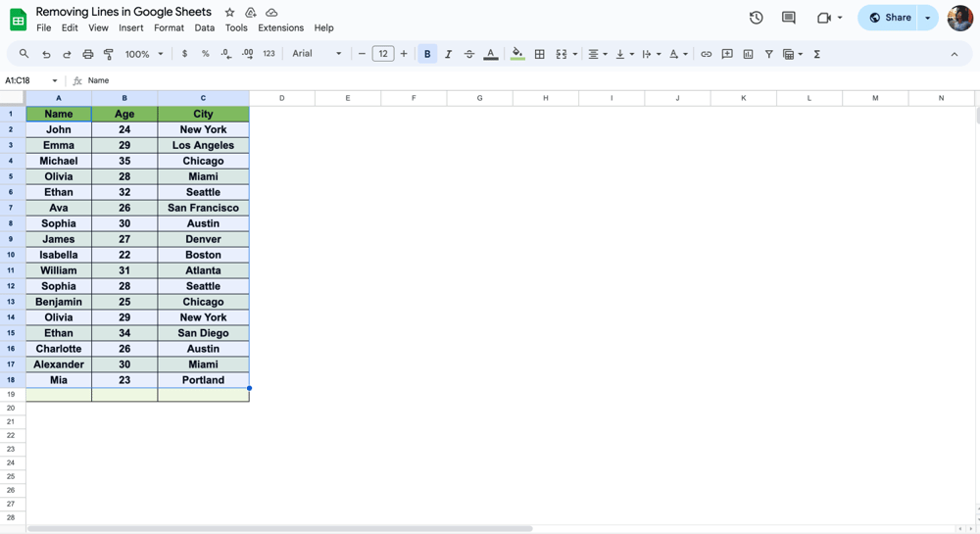Image resolution: width=980 pixels, height=534 pixels.
Task: Open the comments panel icon
Action: [789, 18]
